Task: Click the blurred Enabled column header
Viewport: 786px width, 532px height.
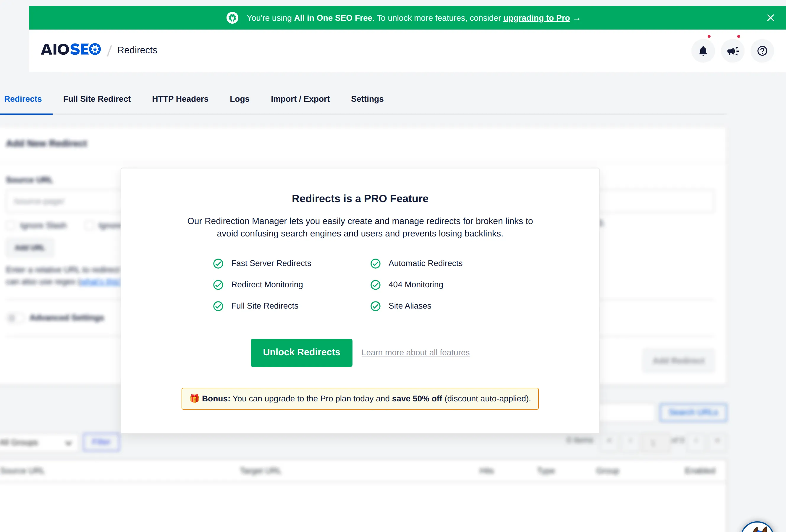Action: tap(700, 471)
